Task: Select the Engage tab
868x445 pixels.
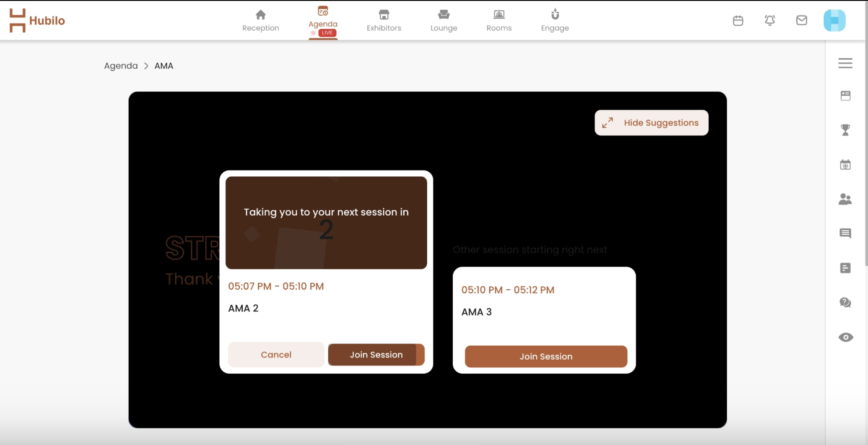Action: pos(555,21)
